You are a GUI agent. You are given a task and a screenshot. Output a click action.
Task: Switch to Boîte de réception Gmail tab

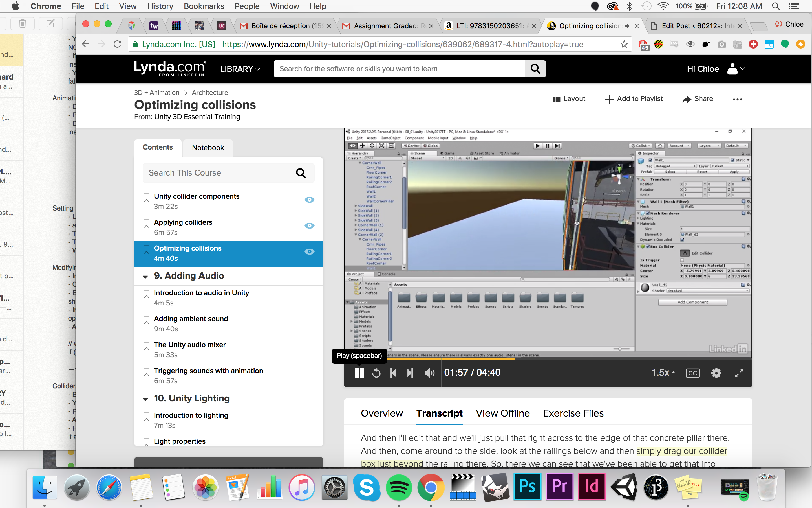(286, 26)
